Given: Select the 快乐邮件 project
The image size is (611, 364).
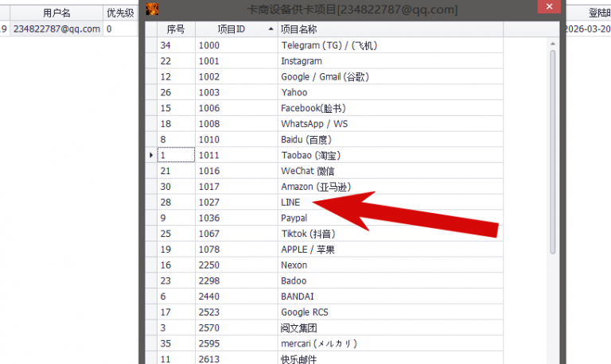Looking at the screenshot, I should (299, 359).
